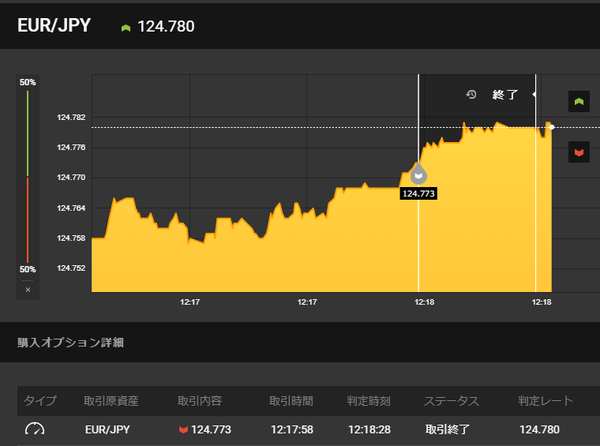The width and height of the screenshot is (600, 446).
Task: Click the 終了 label on the chart
Action: pos(505,94)
